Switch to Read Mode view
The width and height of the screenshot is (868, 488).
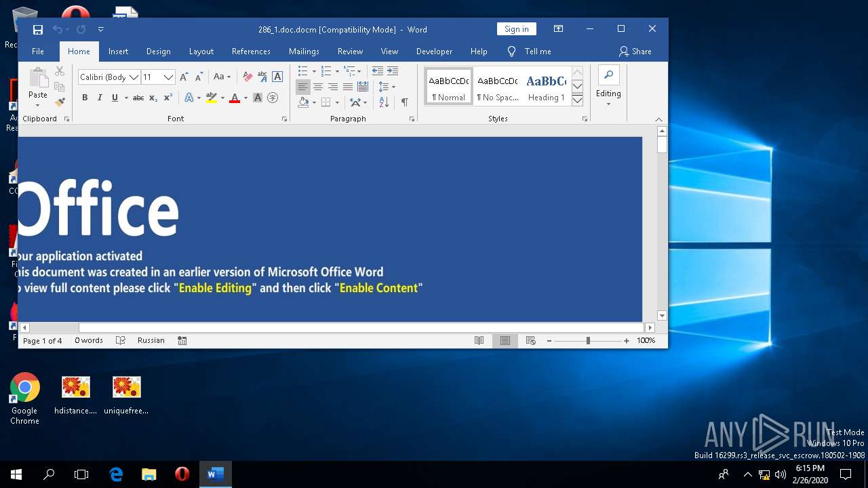tap(479, 341)
